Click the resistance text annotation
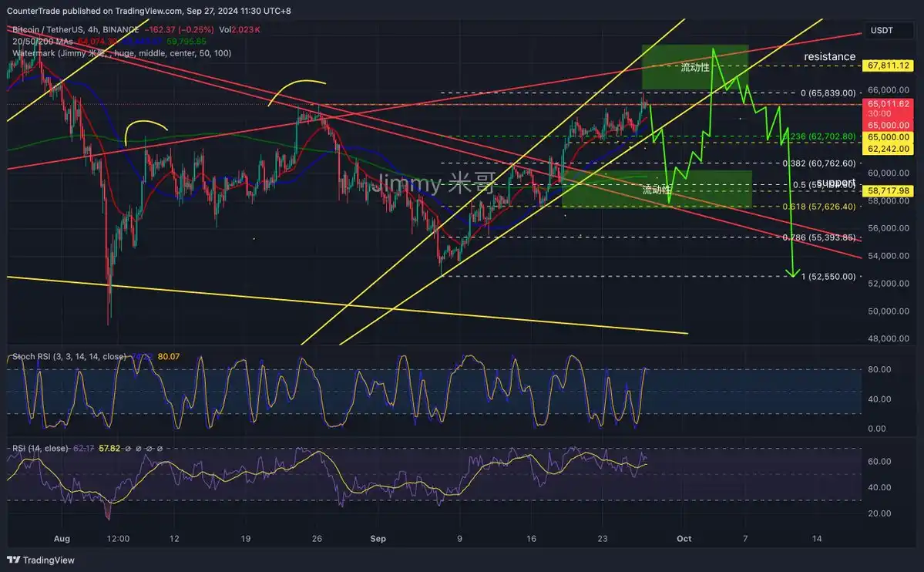924x572 pixels. 829,56
